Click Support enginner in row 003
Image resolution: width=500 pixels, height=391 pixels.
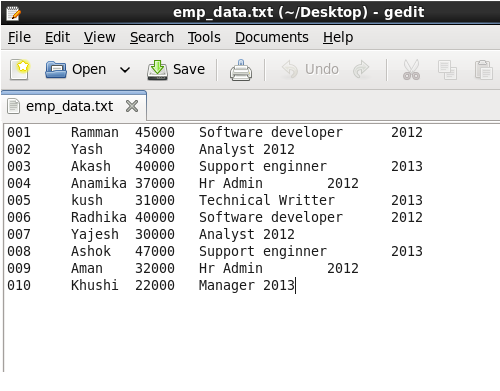pos(263,167)
